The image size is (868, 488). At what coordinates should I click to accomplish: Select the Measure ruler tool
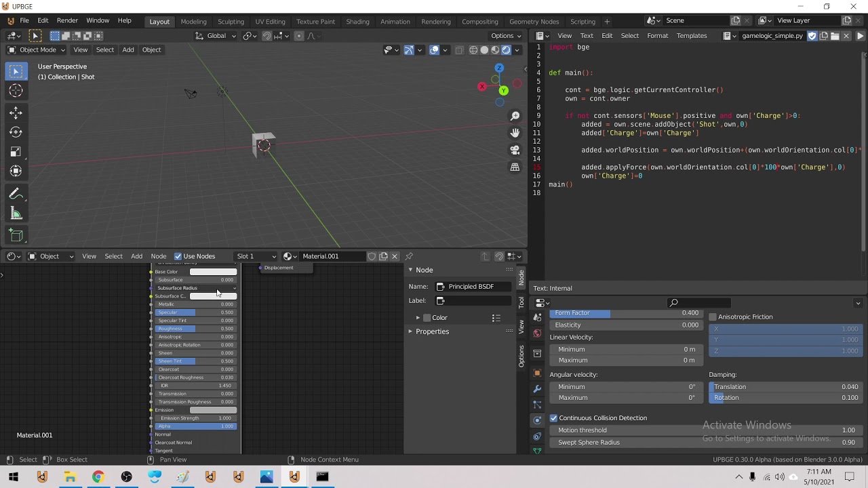(16, 214)
